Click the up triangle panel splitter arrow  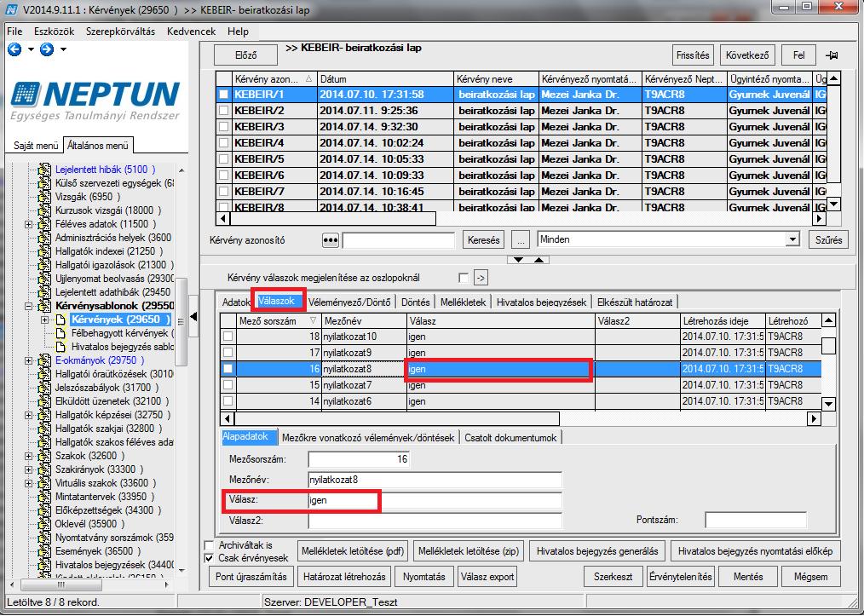pos(539,260)
